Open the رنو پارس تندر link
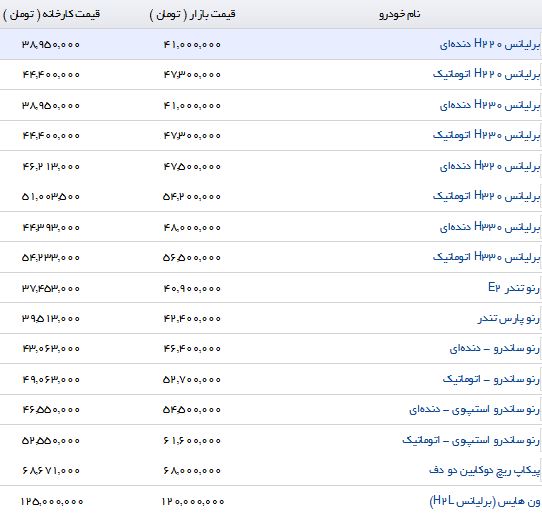 [x=509, y=318]
